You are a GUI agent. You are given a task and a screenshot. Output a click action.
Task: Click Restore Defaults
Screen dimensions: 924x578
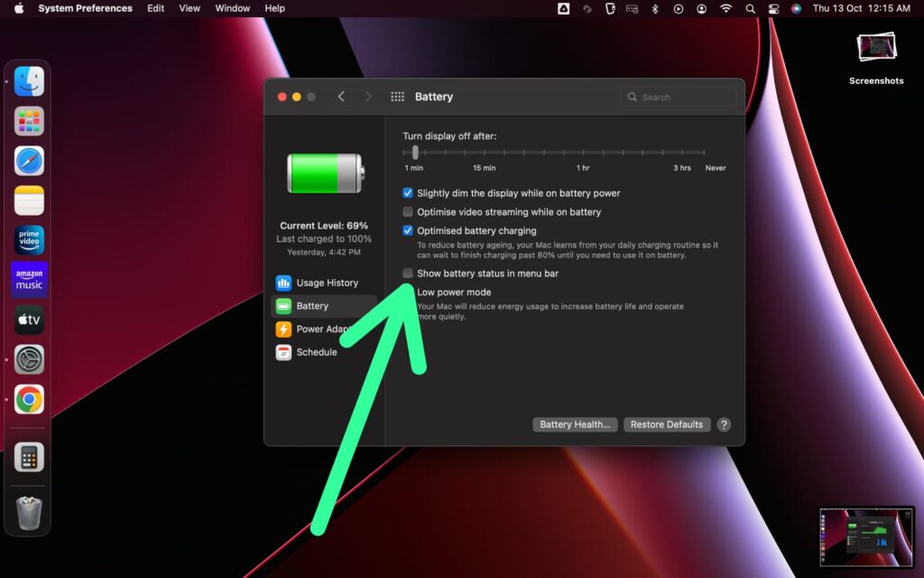pos(667,424)
